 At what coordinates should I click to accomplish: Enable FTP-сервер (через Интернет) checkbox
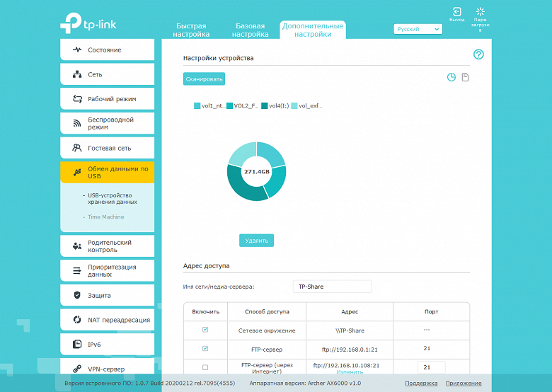point(205,367)
